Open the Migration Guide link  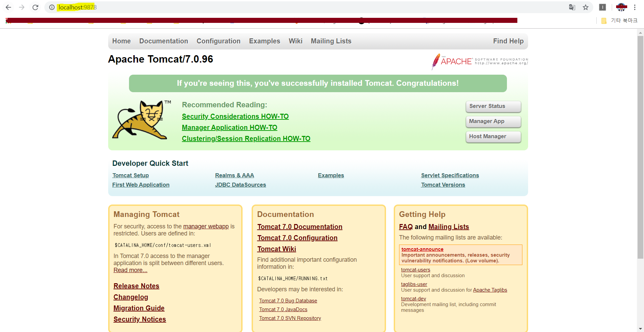(139, 308)
